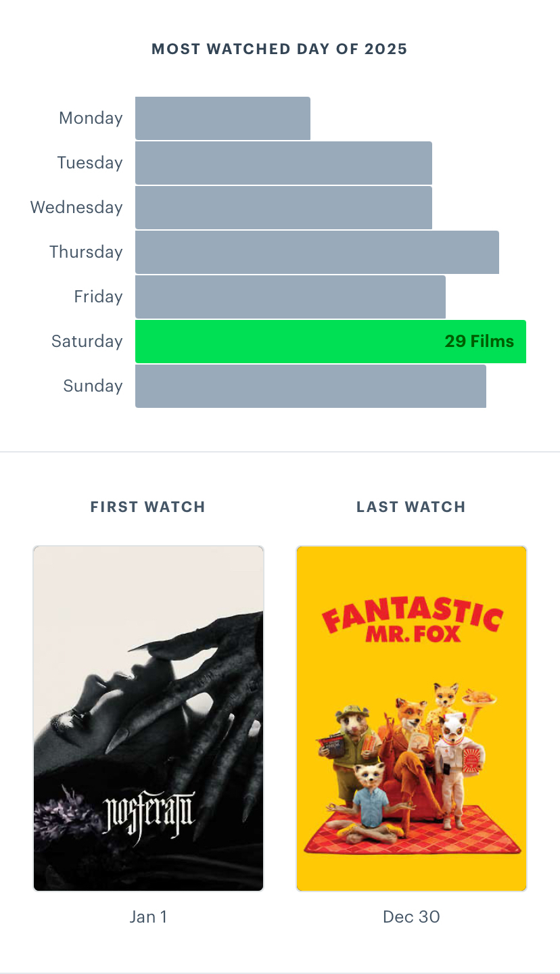Select the Sunday day label
The width and height of the screenshot is (560, 974).
click(93, 386)
